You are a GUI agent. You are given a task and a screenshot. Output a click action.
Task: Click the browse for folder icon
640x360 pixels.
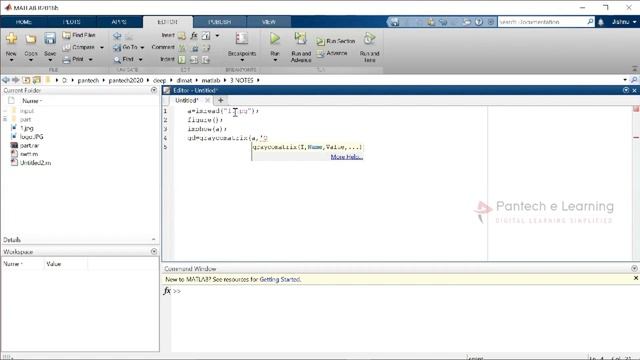coord(36,80)
